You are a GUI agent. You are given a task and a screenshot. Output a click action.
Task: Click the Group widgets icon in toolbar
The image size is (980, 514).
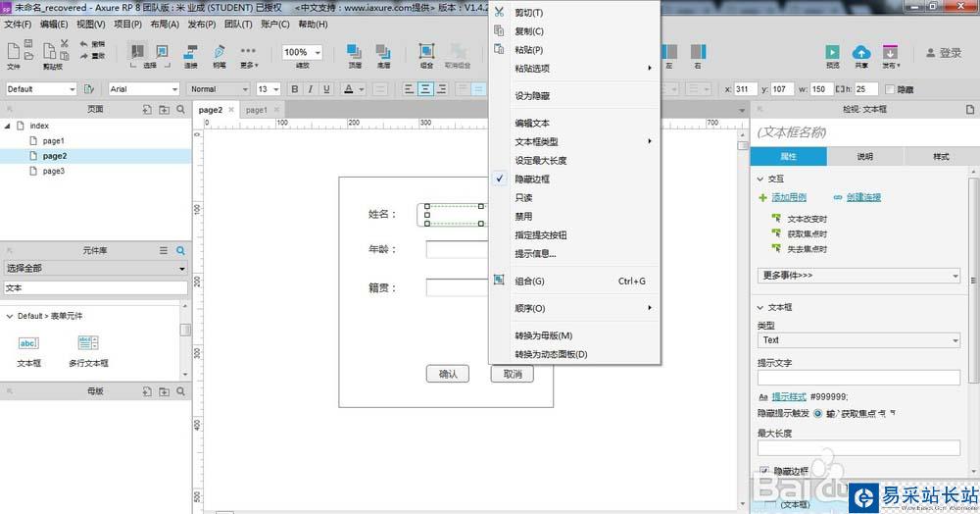[426, 53]
